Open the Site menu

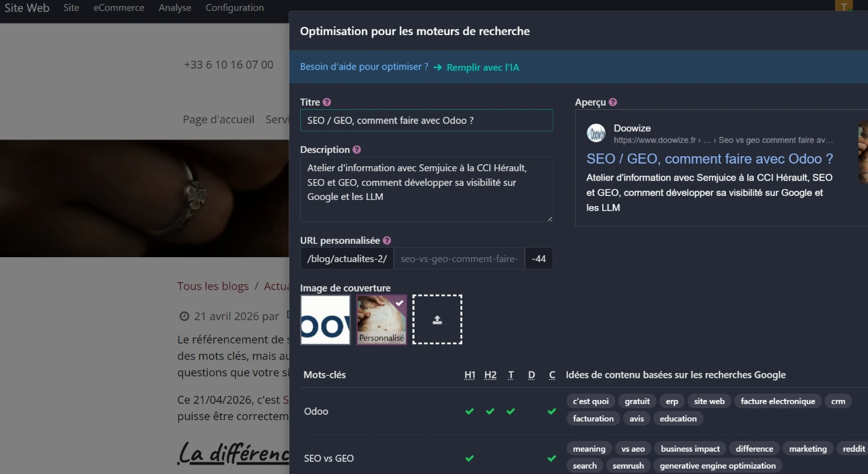[x=71, y=8]
